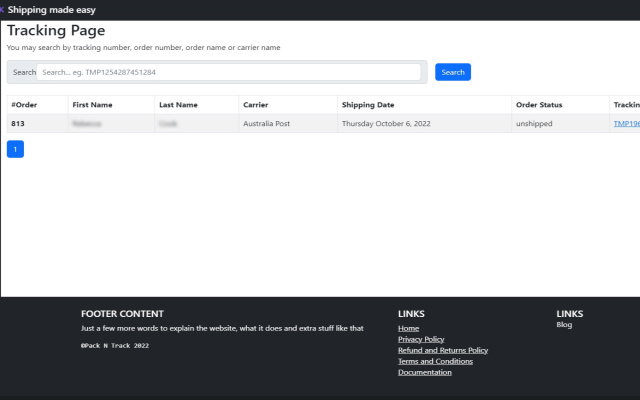This screenshot has width=640, height=400.
Task: Click the First Name column header
Action: click(92, 105)
